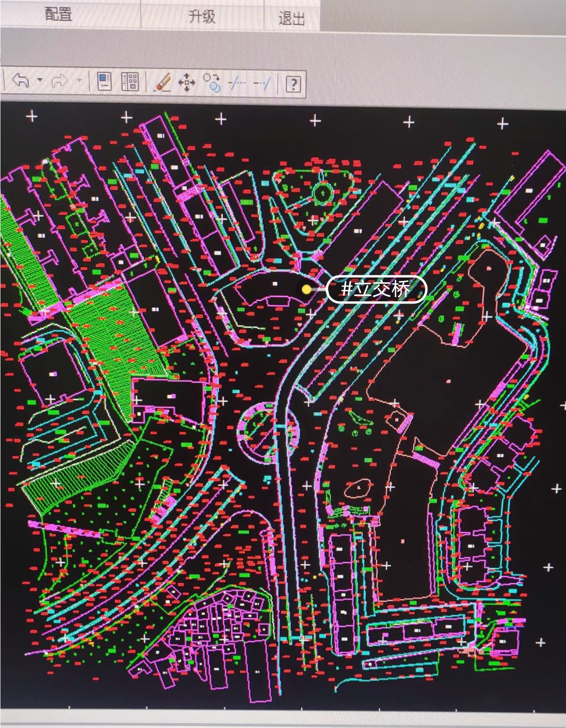Image resolution: width=566 pixels, height=728 pixels.
Task: Open the Redo history dropdown arrow
Action: 79,81
